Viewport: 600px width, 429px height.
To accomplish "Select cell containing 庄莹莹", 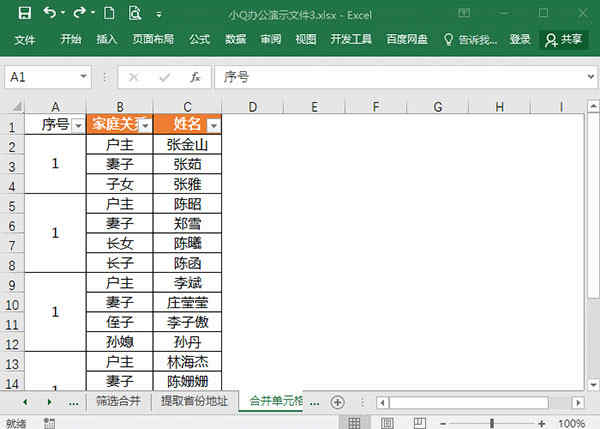I will (187, 302).
